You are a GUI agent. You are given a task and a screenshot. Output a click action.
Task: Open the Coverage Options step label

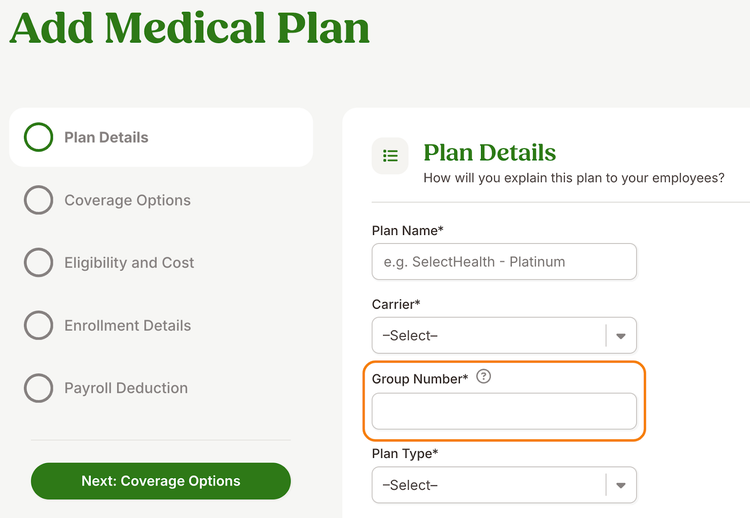pyautogui.click(x=127, y=200)
